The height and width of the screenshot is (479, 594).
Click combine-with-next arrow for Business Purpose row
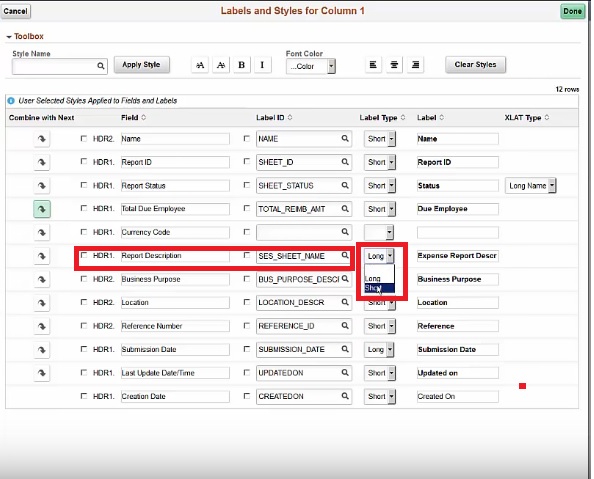coord(42,279)
